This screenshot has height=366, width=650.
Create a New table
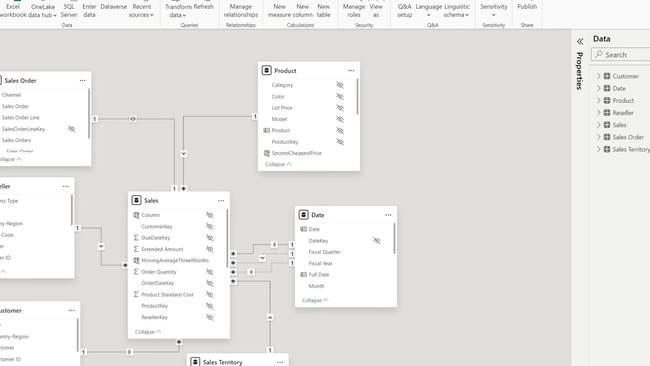pos(323,10)
